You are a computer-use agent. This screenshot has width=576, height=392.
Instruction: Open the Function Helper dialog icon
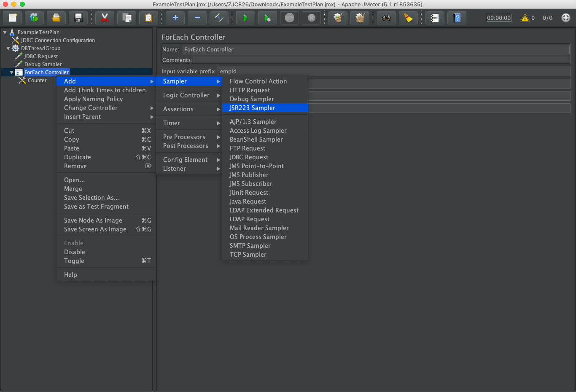point(435,18)
